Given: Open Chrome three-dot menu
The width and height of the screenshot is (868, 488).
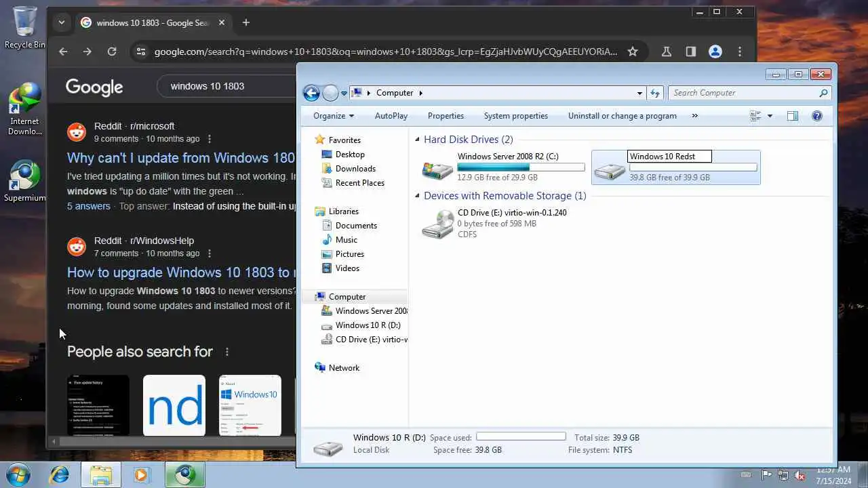Looking at the screenshot, I should [740, 52].
